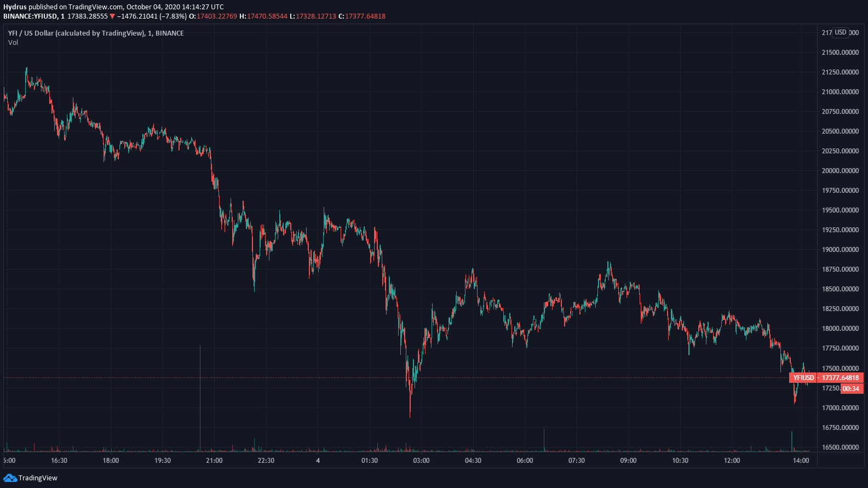
Task: Click the 18:00 time axis label
Action: tap(111, 461)
